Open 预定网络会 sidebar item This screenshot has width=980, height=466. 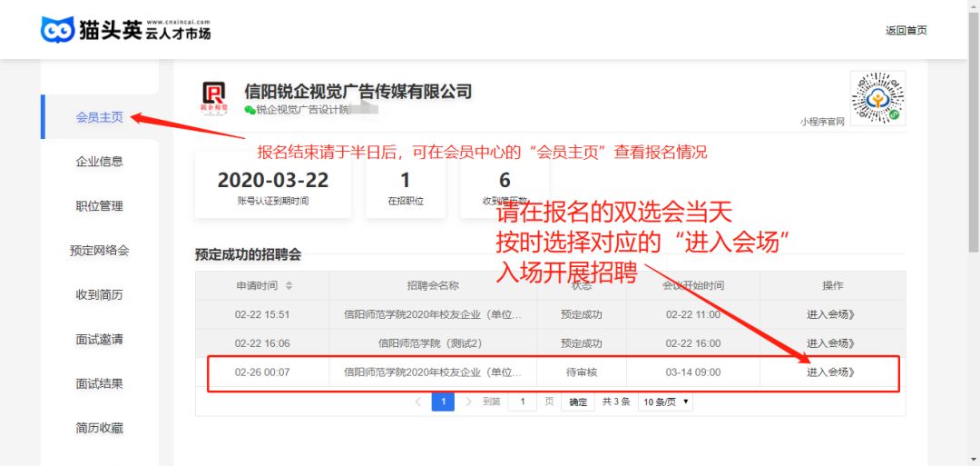click(x=99, y=251)
